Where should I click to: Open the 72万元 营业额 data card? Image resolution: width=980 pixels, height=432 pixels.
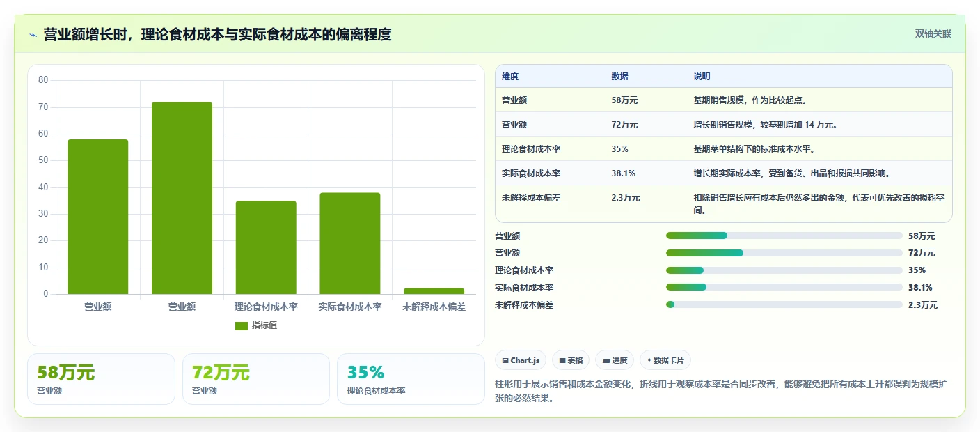256,379
